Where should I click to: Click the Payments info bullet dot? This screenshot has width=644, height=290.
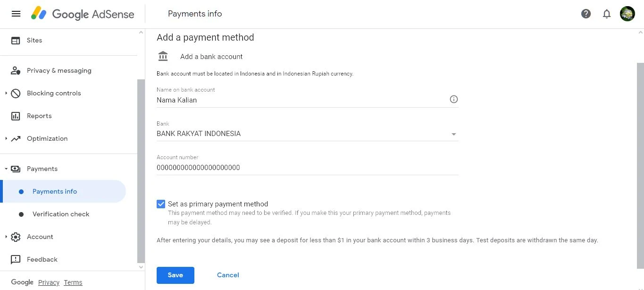click(21, 192)
